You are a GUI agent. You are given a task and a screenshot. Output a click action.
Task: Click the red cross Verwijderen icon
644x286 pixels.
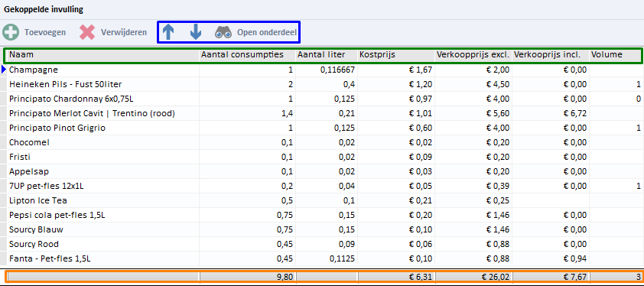click(87, 32)
